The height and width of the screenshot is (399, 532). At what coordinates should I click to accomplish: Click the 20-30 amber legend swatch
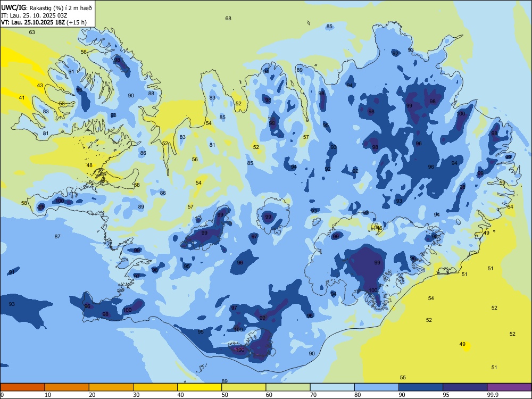point(111,387)
